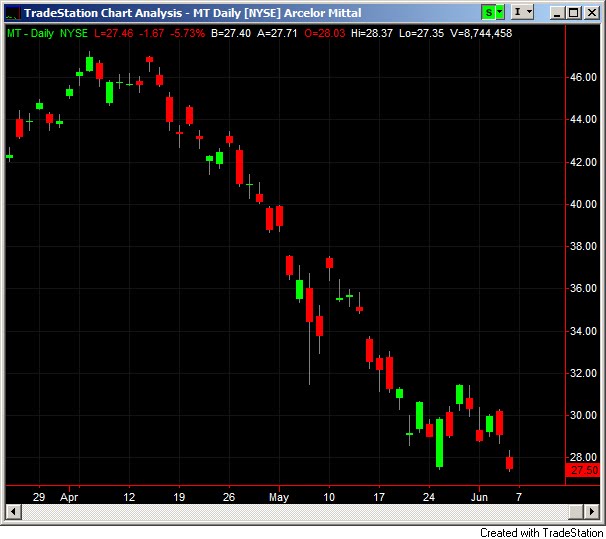606x539 pixels.
Task: Click the I interval link button
Action: click(518, 13)
